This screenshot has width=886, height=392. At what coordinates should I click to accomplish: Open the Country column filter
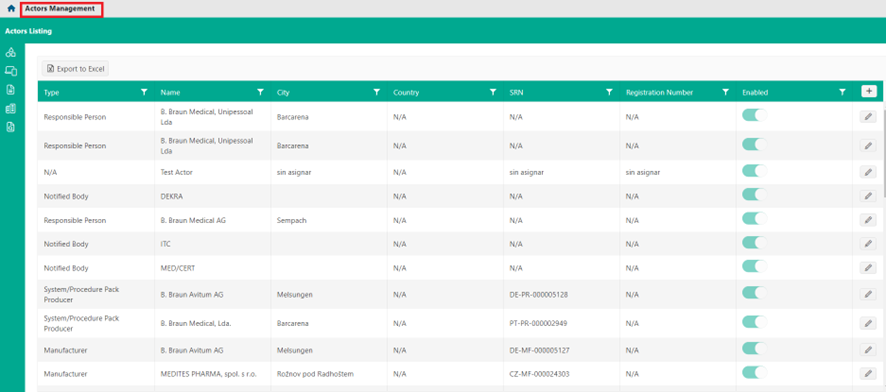(493, 92)
